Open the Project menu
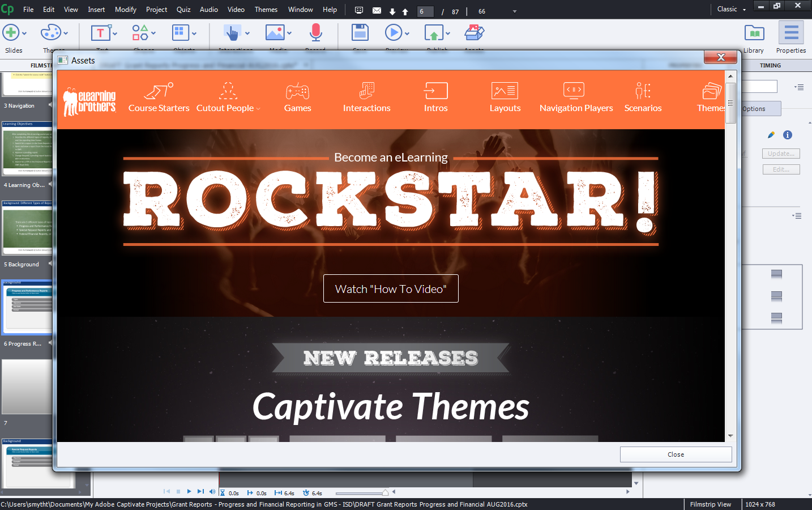Screen dimensions: 812x510 click(156, 9)
